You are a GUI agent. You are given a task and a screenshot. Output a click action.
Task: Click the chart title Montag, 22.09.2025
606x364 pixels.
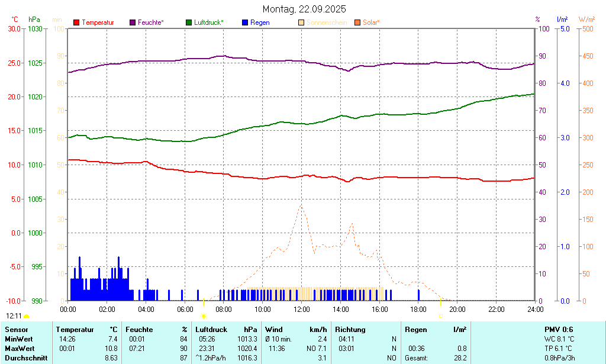pyautogui.click(x=304, y=9)
